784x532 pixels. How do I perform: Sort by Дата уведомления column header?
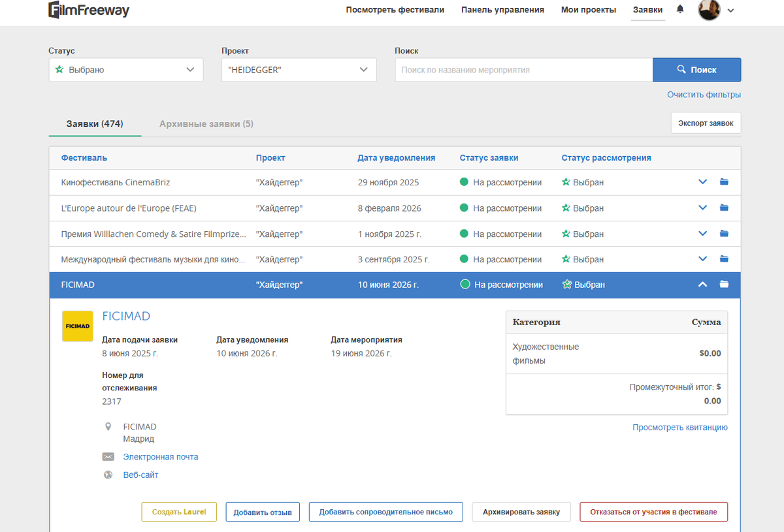tap(396, 157)
